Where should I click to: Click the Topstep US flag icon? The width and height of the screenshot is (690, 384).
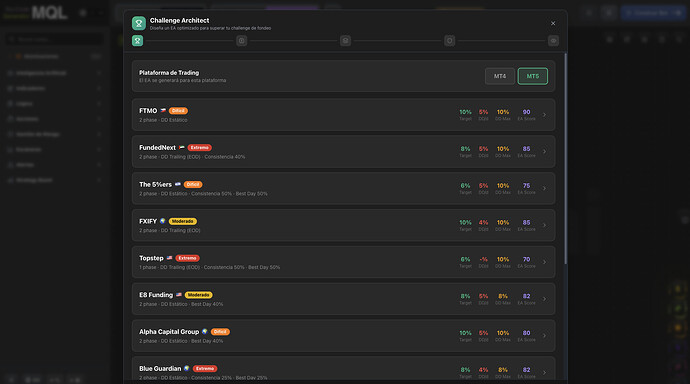169,258
